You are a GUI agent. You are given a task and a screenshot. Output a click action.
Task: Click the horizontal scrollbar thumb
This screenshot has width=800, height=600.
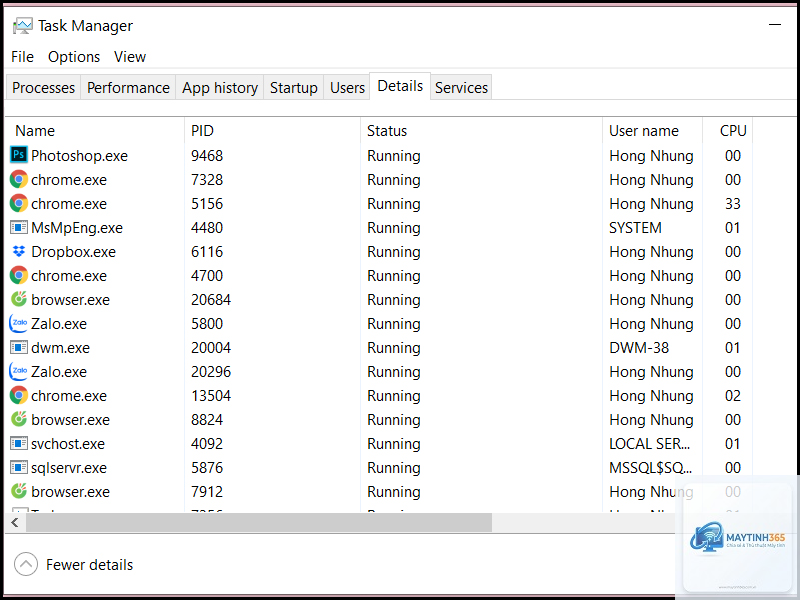pos(259,522)
